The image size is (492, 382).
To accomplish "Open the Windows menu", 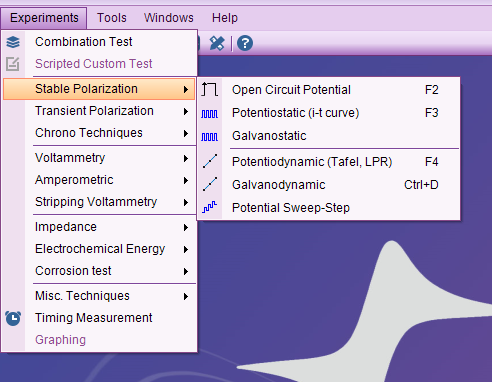I will (x=169, y=18).
